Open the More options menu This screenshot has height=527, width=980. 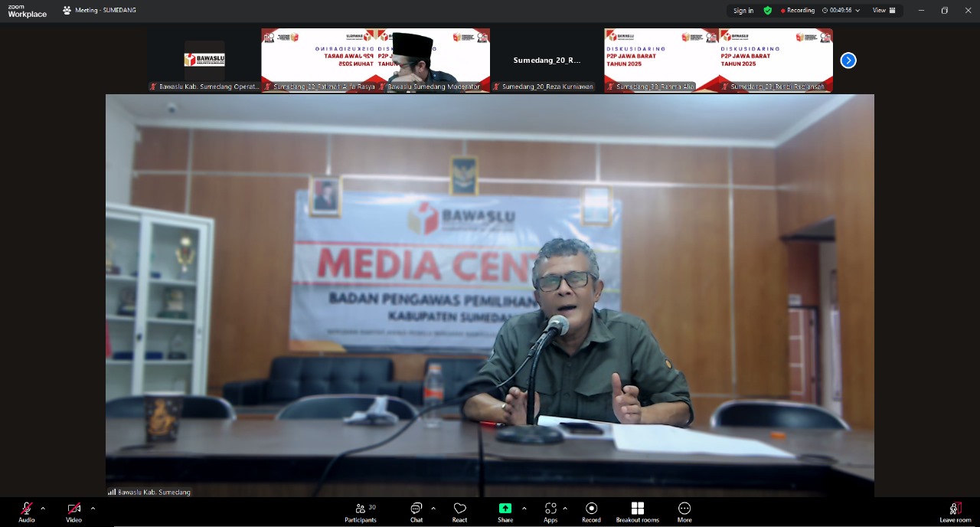point(684,512)
